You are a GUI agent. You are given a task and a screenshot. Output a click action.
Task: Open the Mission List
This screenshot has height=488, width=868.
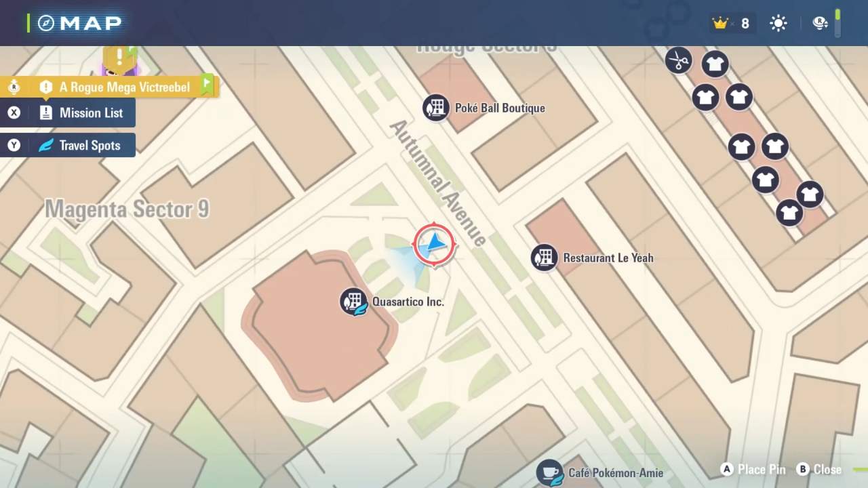click(x=68, y=113)
